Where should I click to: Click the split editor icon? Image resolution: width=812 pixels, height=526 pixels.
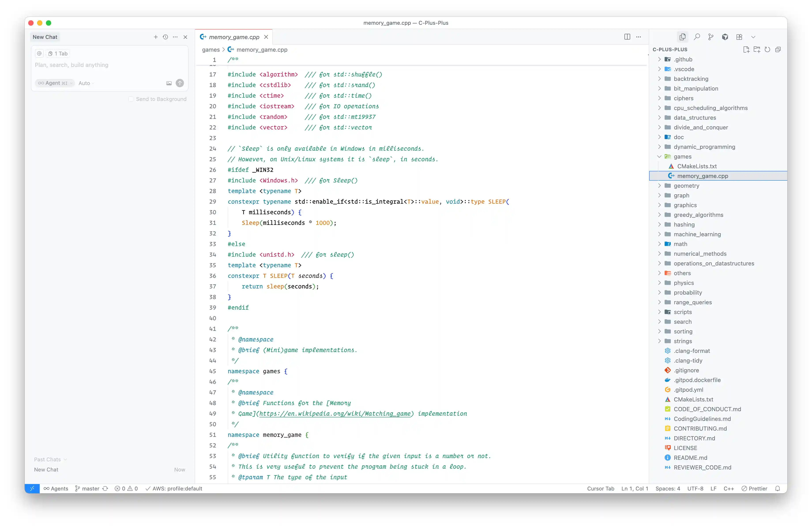[627, 37]
